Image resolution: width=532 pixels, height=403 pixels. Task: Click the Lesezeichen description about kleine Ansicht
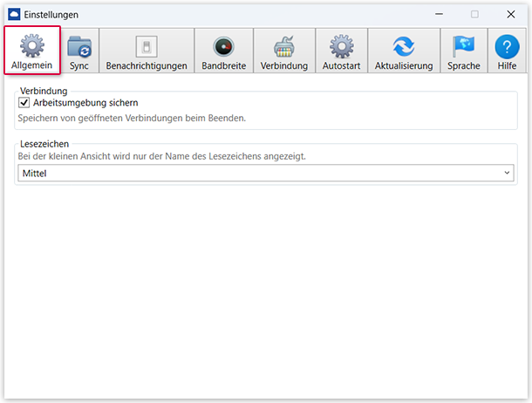click(162, 156)
